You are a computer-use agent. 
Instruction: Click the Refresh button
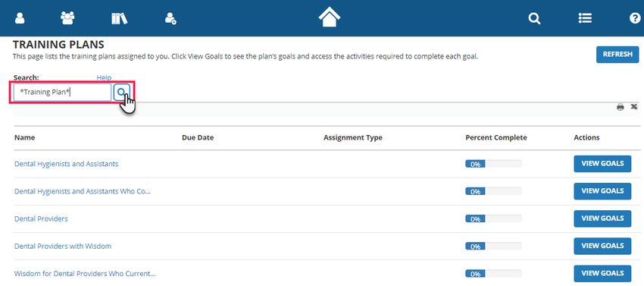(x=617, y=55)
